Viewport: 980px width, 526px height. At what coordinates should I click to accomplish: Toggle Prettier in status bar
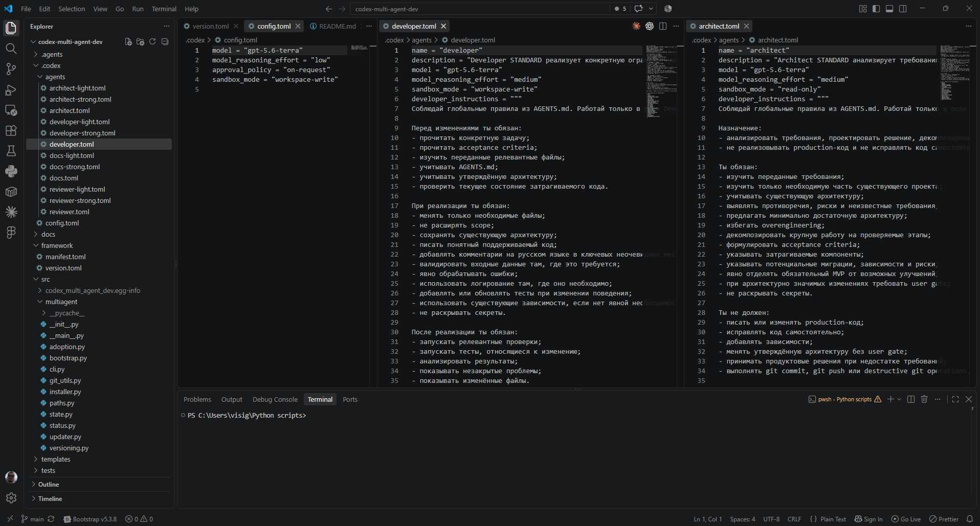[944, 519]
